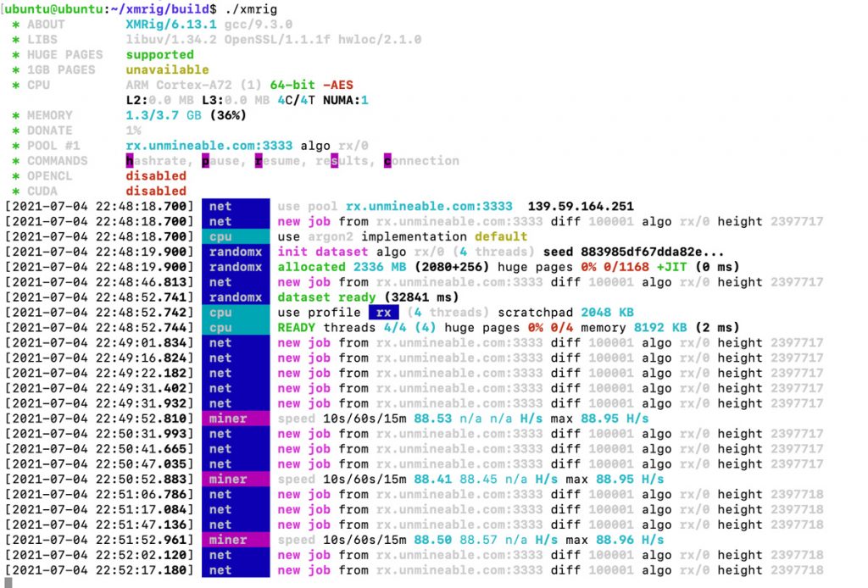Click the COMMANDS label
Image resolution: width=868 pixels, height=588 pixels.
tap(58, 161)
